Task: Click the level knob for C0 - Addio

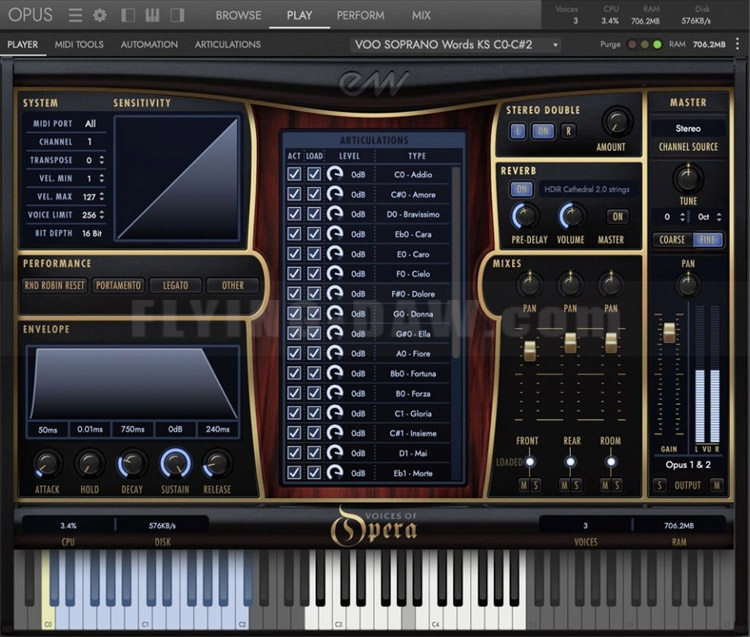Action: click(335, 175)
